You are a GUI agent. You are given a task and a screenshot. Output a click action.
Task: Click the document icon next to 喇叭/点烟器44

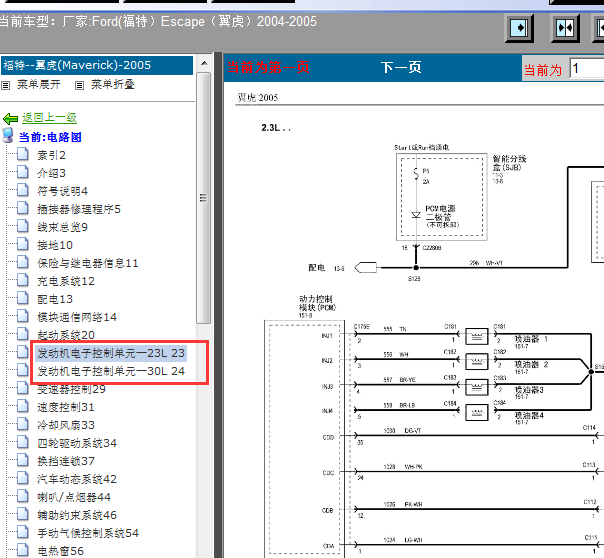tap(23, 496)
